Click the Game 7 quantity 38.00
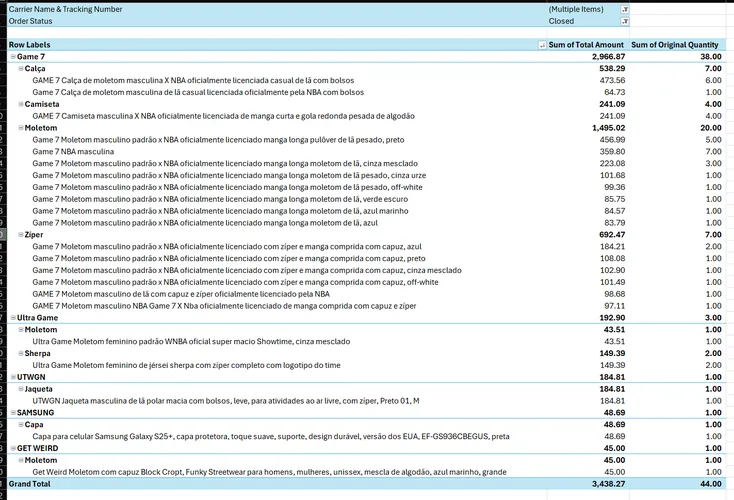The image size is (734, 500). [711, 57]
